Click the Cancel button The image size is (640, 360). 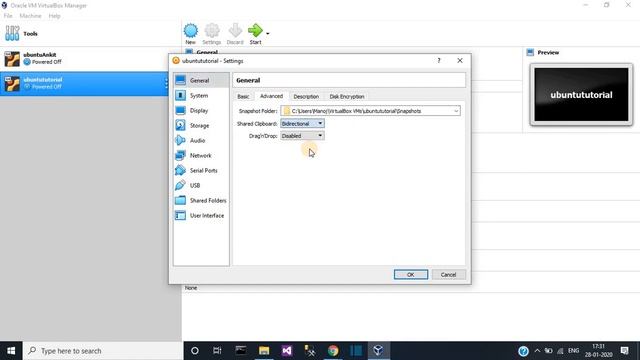click(449, 275)
